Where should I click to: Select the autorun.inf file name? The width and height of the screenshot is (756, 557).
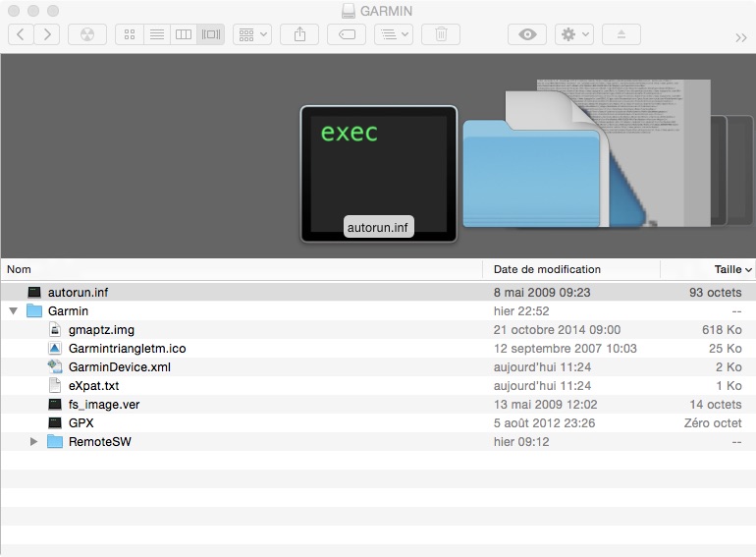(79, 292)
